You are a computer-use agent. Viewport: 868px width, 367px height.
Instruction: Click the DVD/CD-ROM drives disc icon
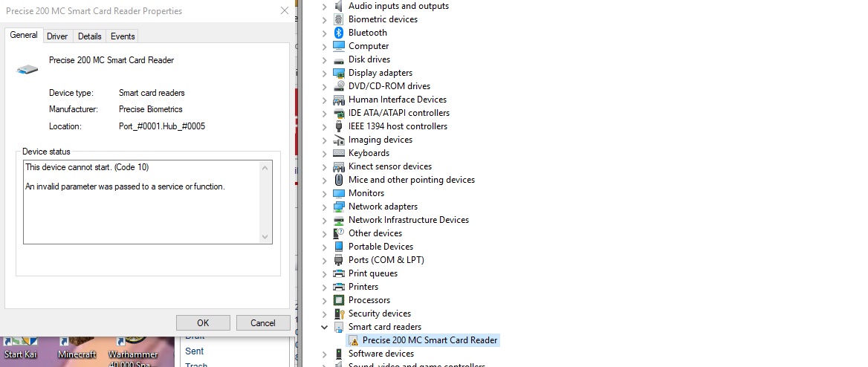coord(339,86)
